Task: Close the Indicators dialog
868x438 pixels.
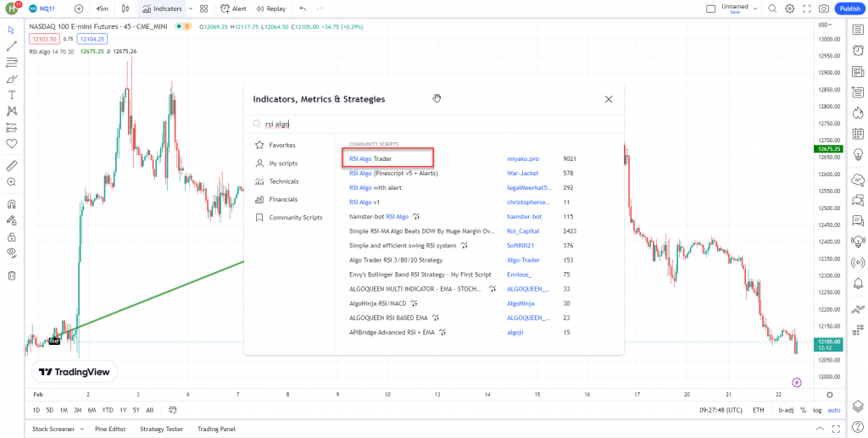Action: [609, 99]
